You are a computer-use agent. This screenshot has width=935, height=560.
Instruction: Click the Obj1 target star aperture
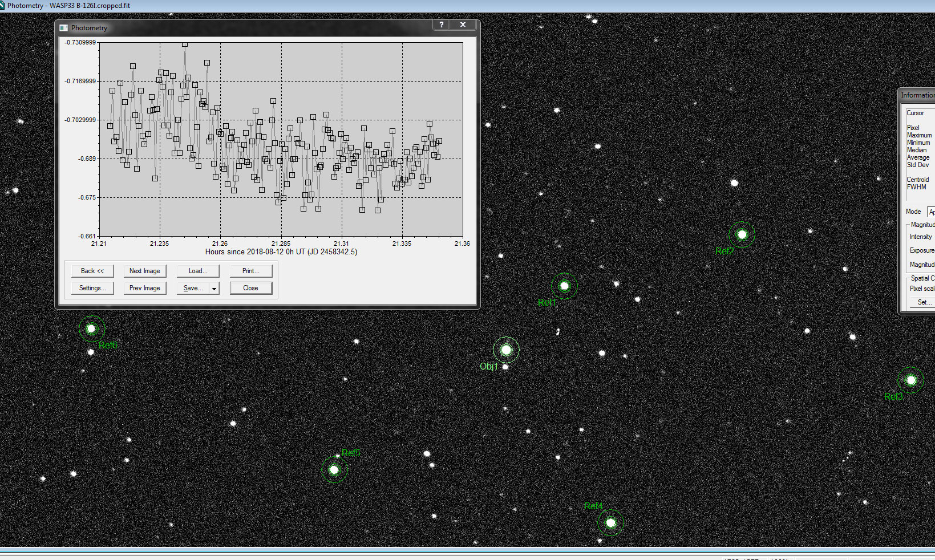click(x=506, y=350)
